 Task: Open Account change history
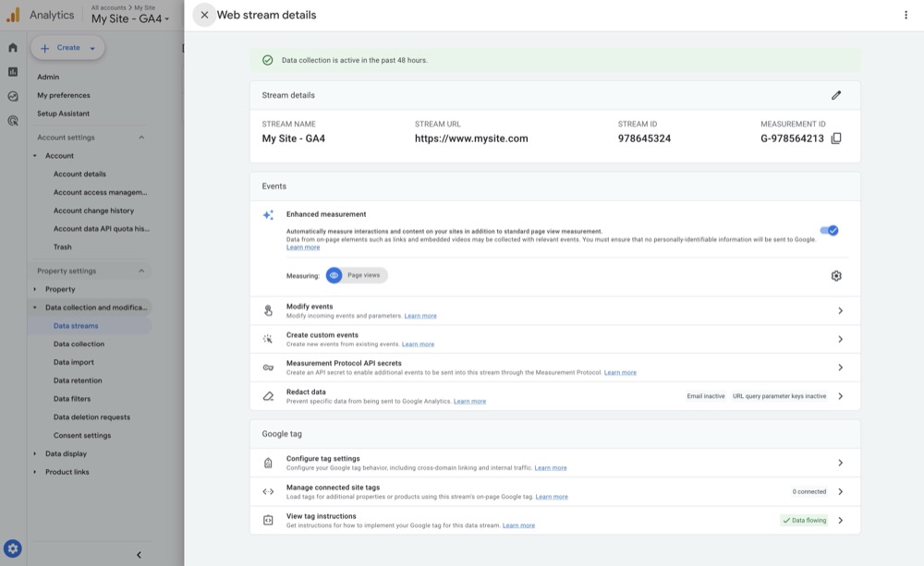point(93,211)
